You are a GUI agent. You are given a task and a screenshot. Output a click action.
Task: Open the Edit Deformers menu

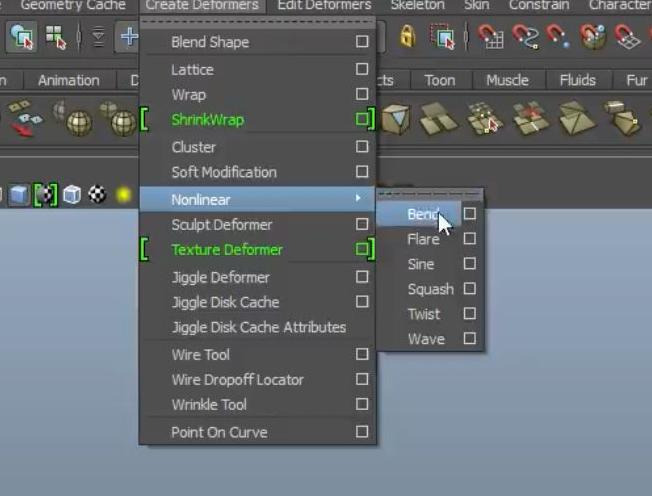[323, 6]
